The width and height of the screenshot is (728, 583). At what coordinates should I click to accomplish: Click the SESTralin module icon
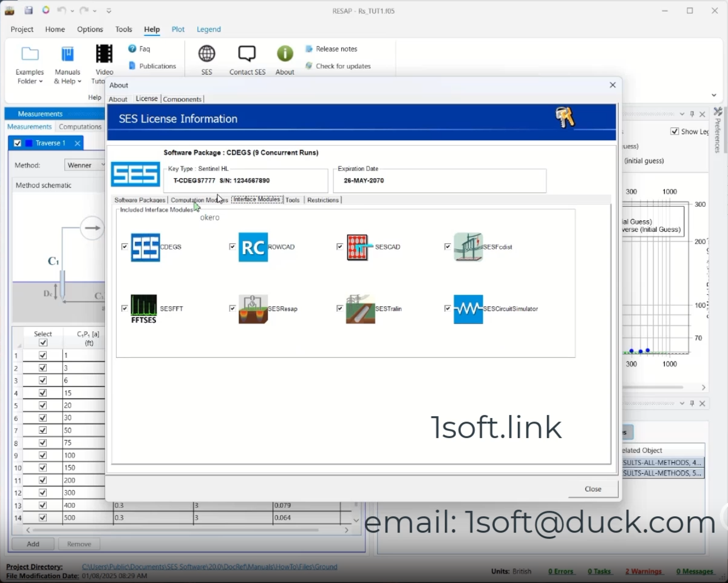(x=360, y=309)
